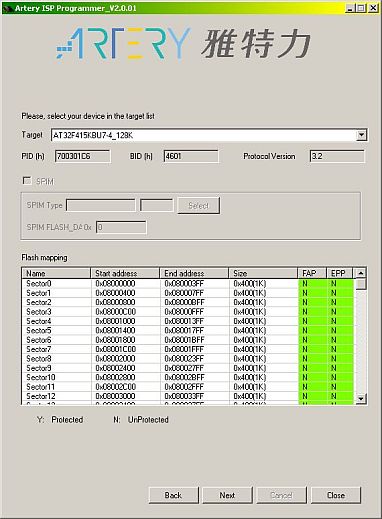Select the Sector4 row name
The height and width of the screenshot is (519, 382).
(39, 321)
